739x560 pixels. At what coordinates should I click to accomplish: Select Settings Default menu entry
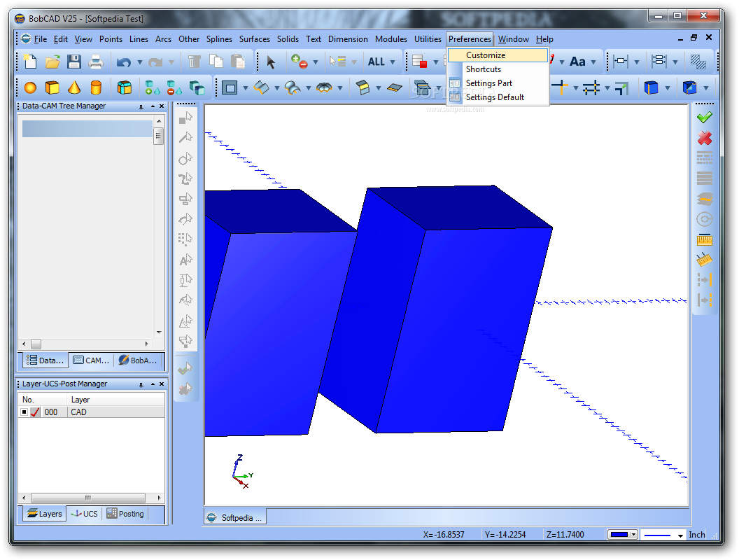498,97
